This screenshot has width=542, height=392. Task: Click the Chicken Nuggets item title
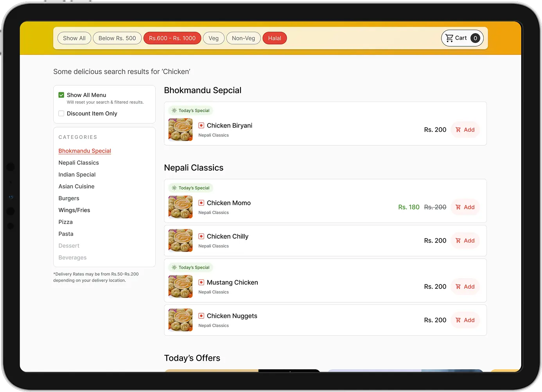[232, 316]
